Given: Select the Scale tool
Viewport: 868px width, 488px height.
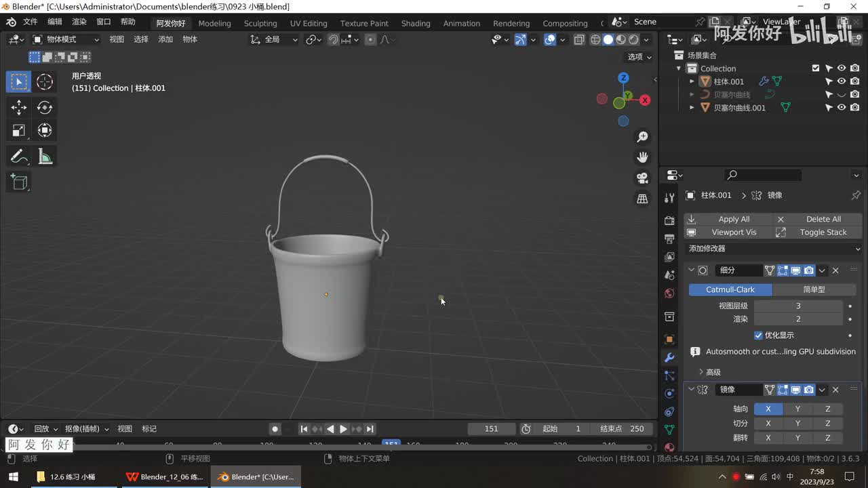Looking at the screenshot, I should (19, 130).
